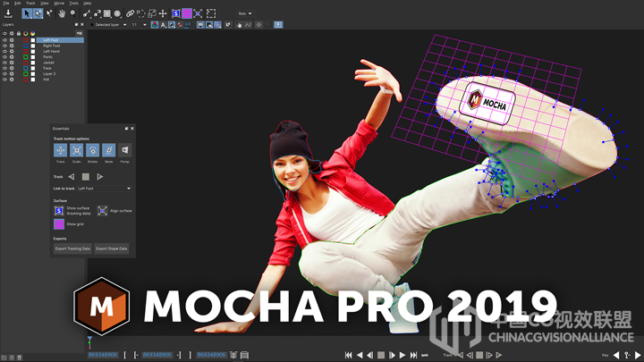This screenshot has height=362, width=644.
Task: Toggle Show surface in main toolbar
Action: (176, 13)
